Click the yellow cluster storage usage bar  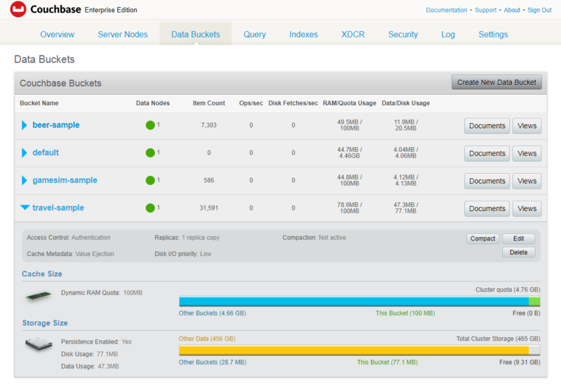point(354,351)
